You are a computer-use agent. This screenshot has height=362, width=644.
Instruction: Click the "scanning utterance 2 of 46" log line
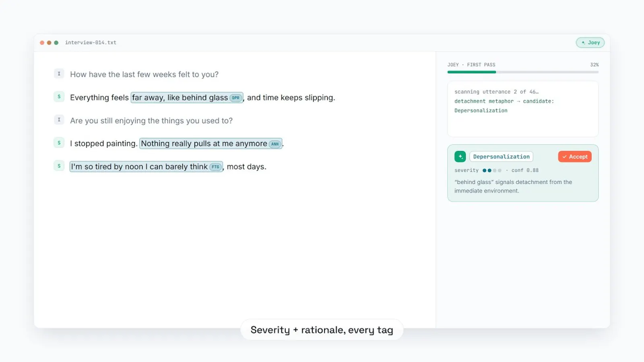(496, 92)
